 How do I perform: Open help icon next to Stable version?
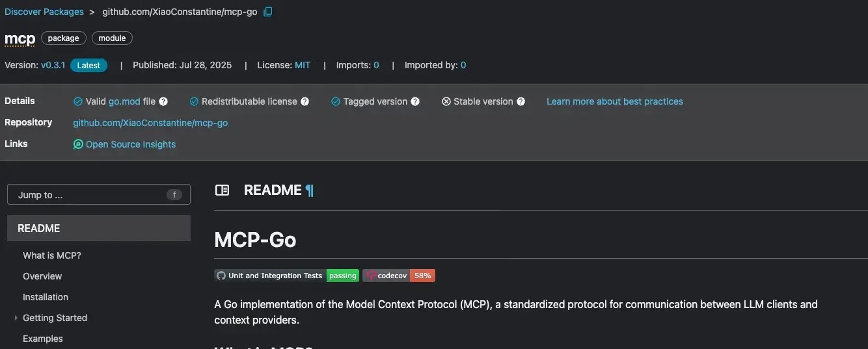tap(521, 101)
